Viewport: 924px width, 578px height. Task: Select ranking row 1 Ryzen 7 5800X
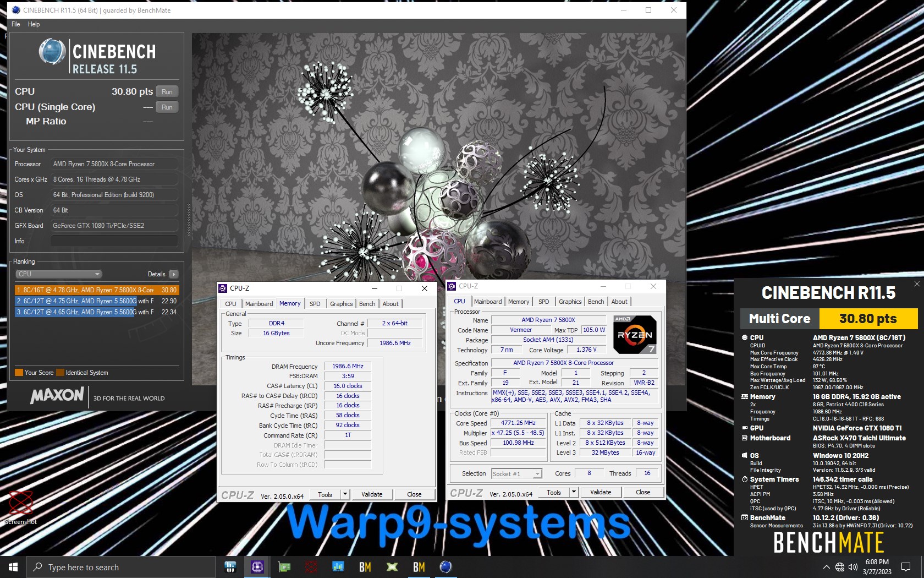pos(97,290)
